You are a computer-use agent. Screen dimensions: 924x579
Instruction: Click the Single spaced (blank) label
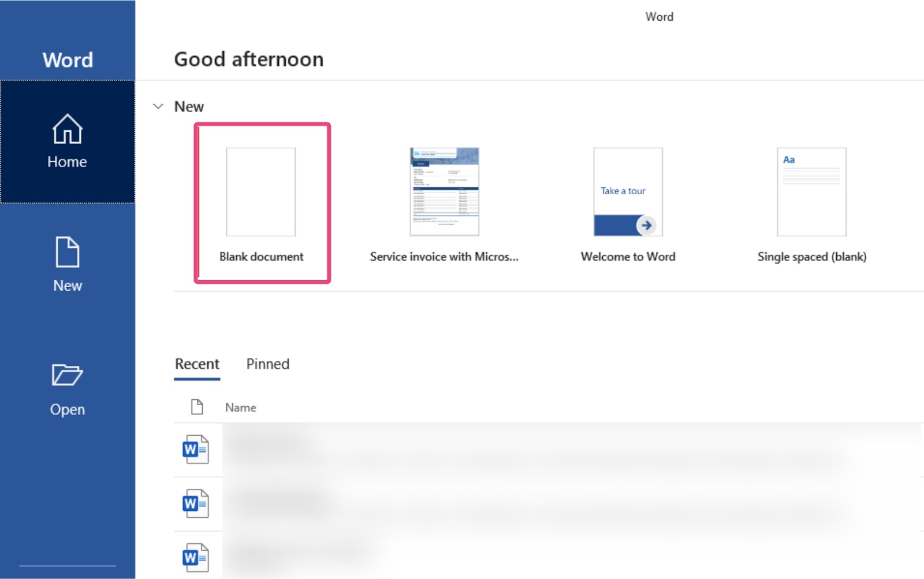(812, 257)
